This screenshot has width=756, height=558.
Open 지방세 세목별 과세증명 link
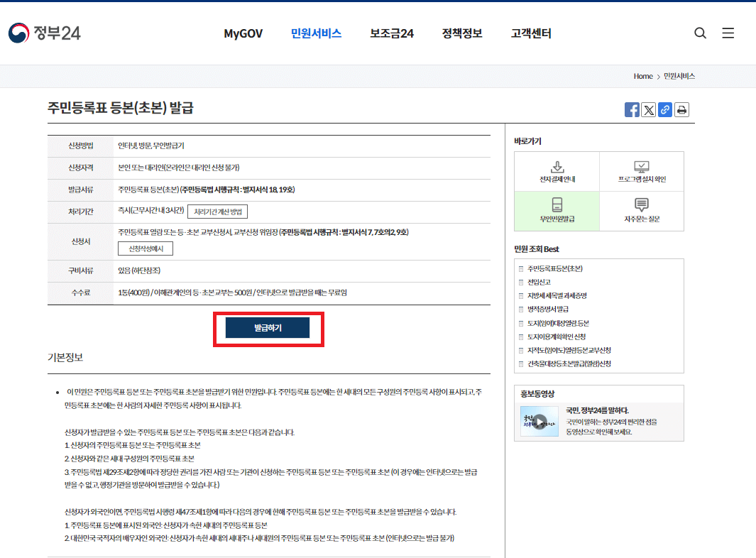557,295
